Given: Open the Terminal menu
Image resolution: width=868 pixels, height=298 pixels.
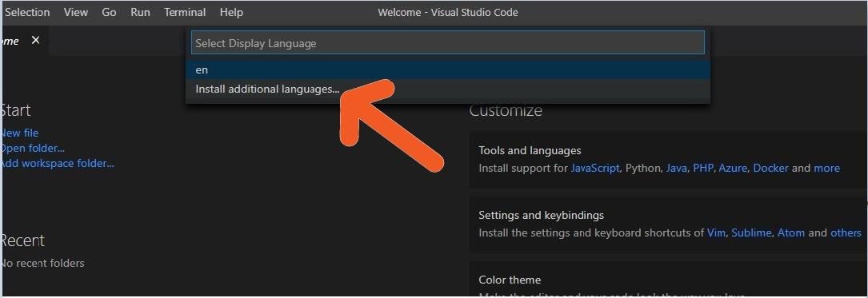Looking at the screenshot, I should coord(185,12).
